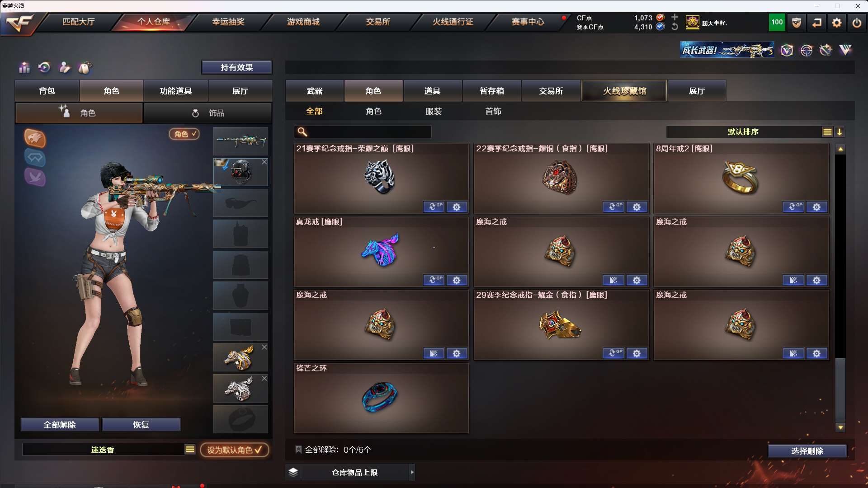Click the inventory scrollbar down arrow

coord(840,427)
